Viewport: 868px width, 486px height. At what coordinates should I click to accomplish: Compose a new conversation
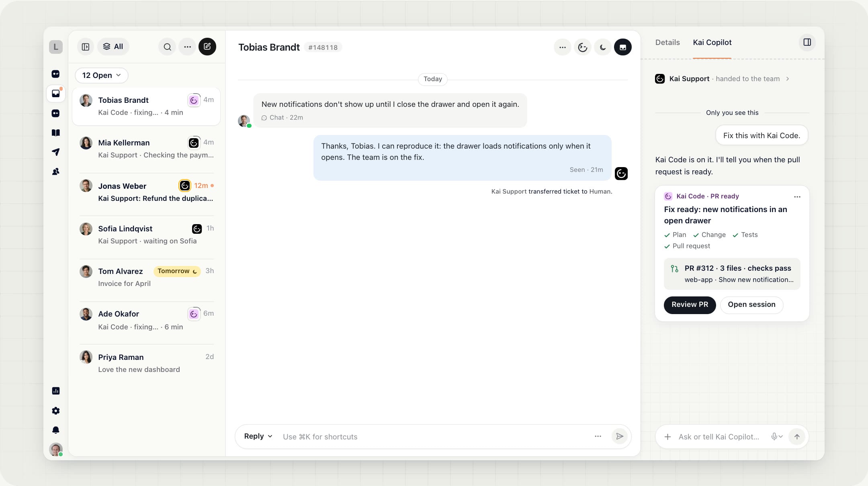[207, 47]
